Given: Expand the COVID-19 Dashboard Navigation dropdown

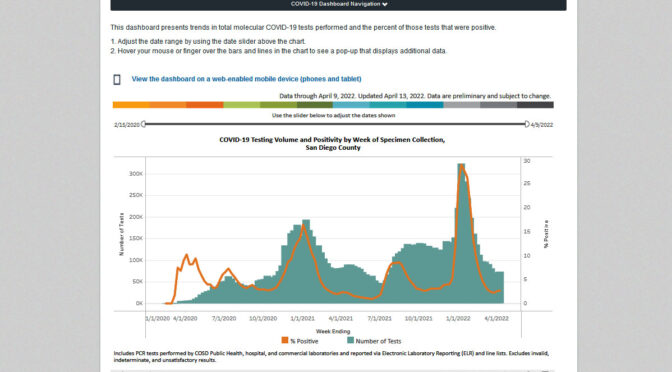Looking at the screenshot, I should [338, 4].
